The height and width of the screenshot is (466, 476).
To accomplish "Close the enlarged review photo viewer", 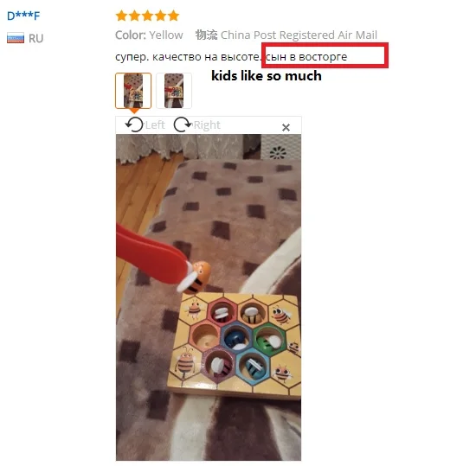I will pyautogui.click(x=286, y=127).
